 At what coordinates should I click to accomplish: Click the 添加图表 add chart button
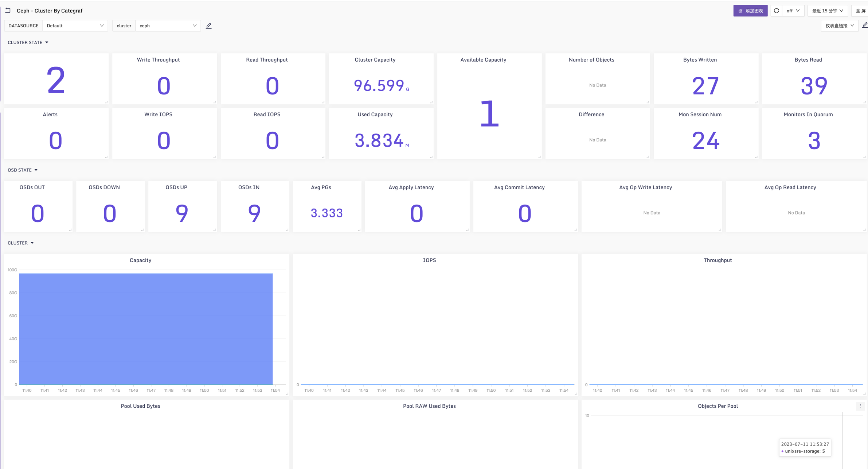(x=750, y=11)
